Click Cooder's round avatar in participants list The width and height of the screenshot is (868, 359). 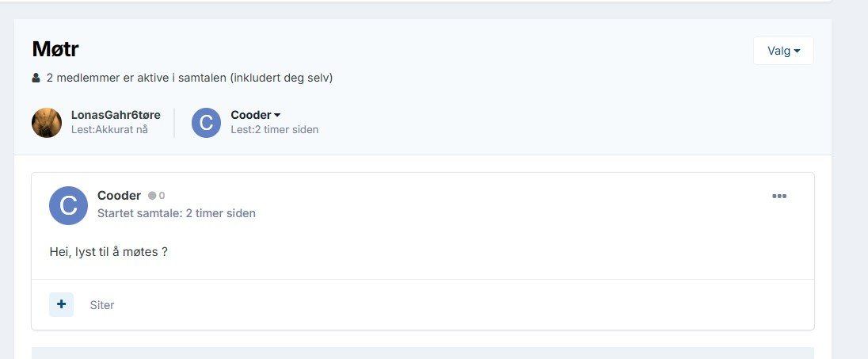[x=206, y=122]
